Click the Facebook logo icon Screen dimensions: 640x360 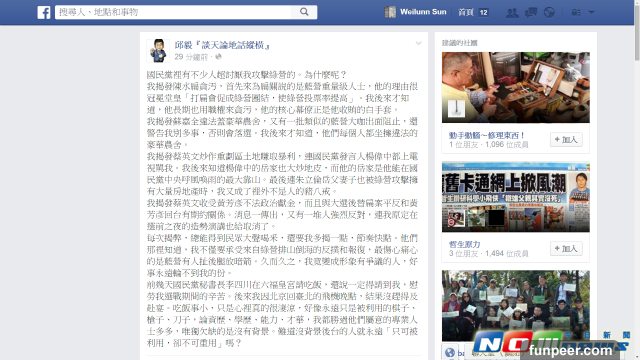point(44,12)
